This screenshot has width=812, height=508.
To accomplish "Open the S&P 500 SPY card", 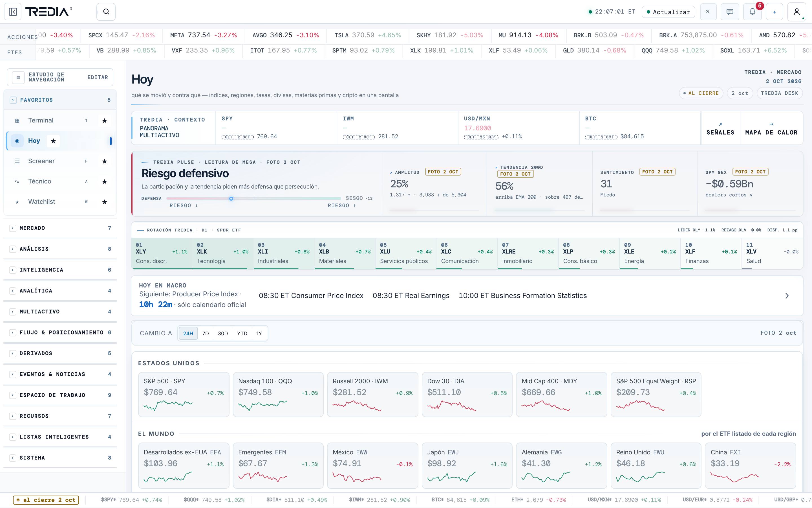I will pos(184,395).
